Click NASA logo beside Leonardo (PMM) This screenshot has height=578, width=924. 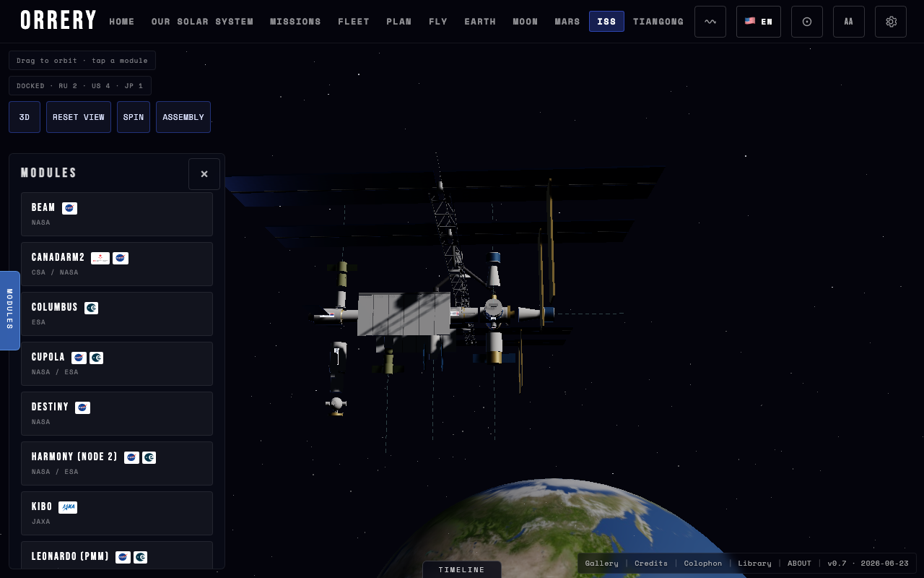(x=123, y=557)
